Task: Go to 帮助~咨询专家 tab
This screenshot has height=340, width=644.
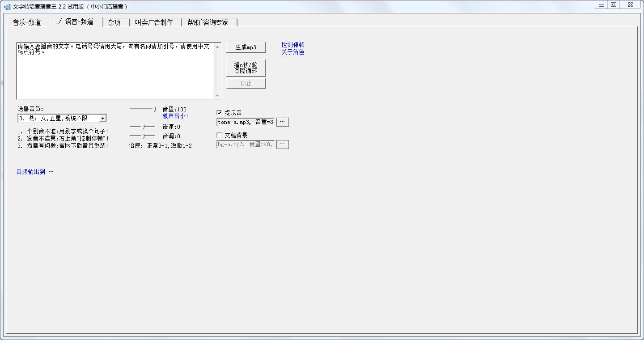Action: pyautogui.click(x=208, y=22)
